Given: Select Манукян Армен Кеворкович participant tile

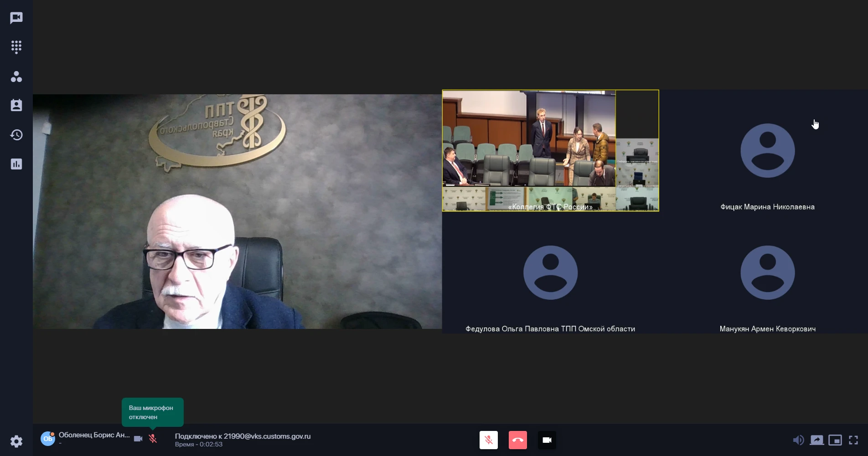Looking at the screenshot, I should (x=768, y=273).
